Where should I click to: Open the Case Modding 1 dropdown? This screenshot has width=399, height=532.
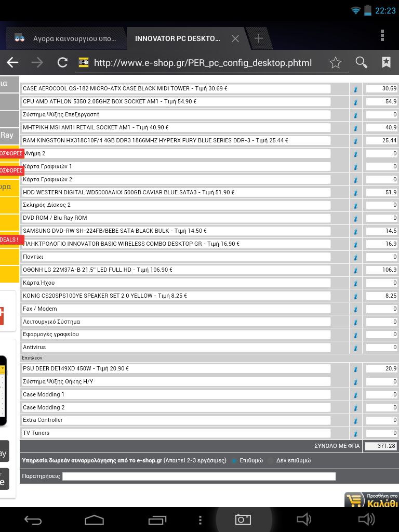(x=176, y=394)
